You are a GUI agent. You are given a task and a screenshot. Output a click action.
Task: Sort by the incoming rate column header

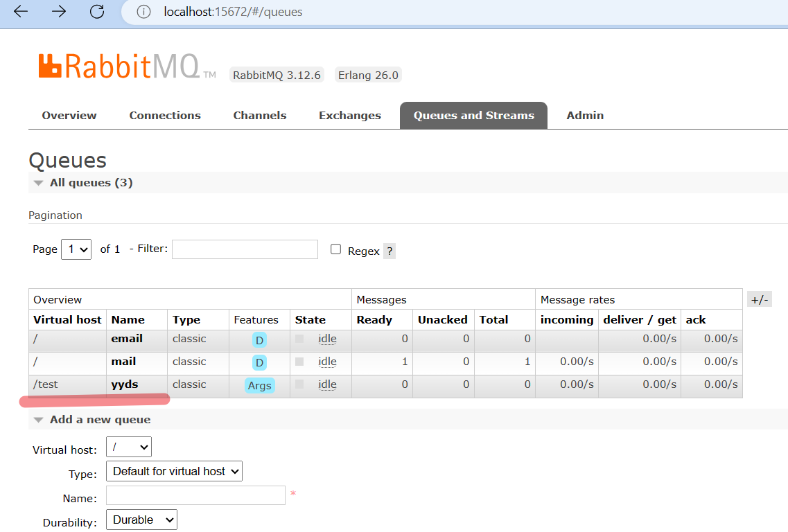pos(567,320)
